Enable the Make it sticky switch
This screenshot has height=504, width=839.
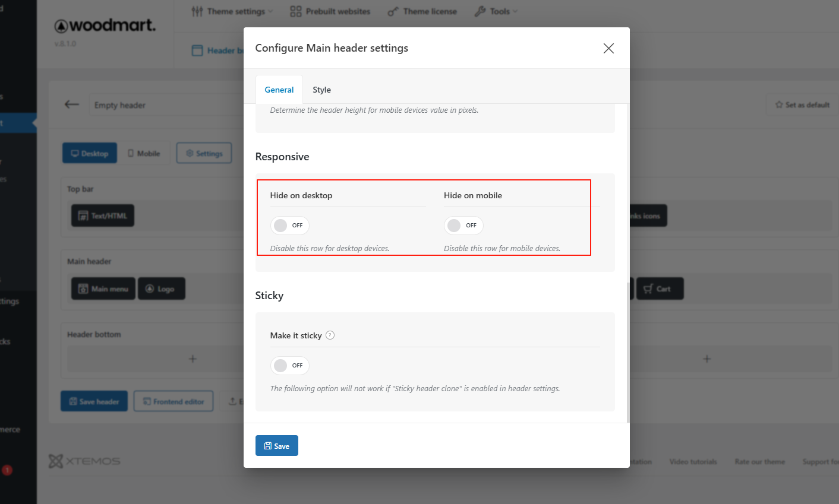289,366
